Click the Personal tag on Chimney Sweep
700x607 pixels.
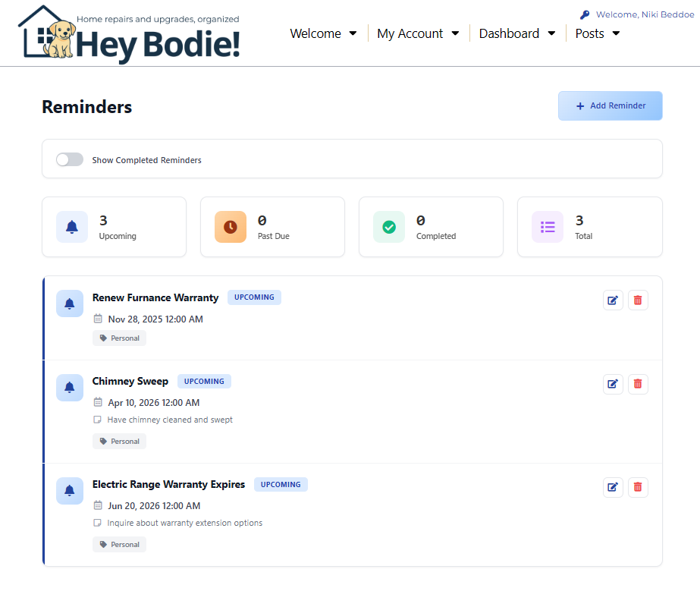[x=119, y=441]
